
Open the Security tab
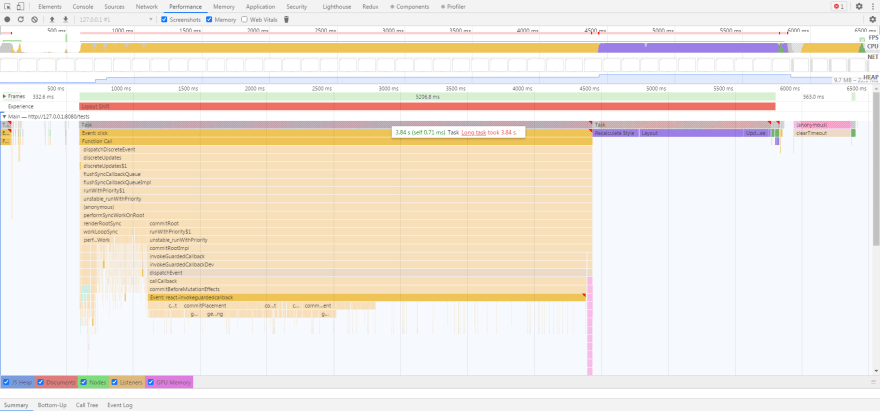(296, 7)
